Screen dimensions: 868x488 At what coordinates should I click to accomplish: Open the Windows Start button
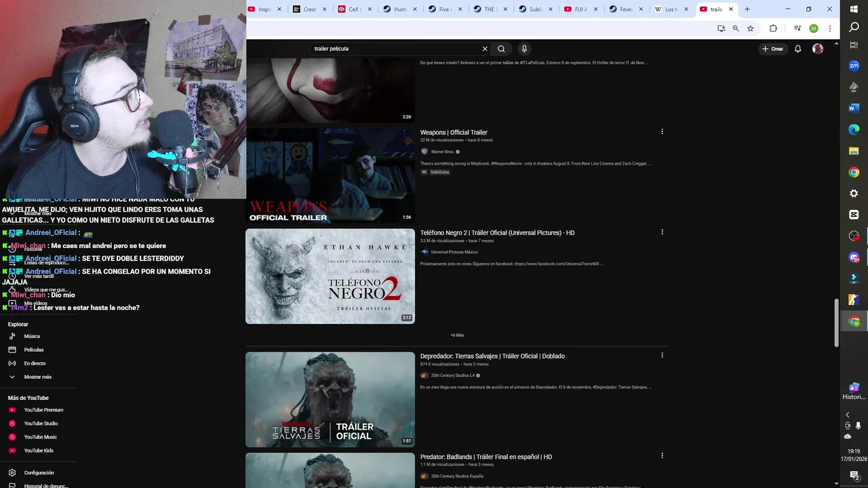[854, 8]
